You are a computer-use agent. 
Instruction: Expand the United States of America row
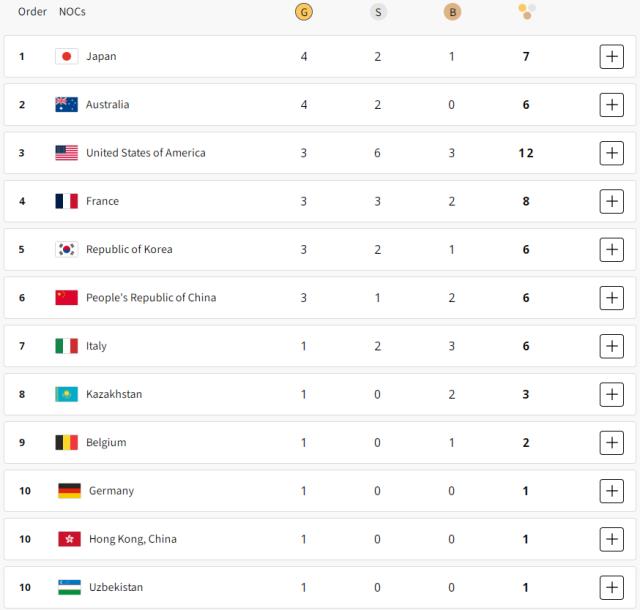tap(611, 153)
